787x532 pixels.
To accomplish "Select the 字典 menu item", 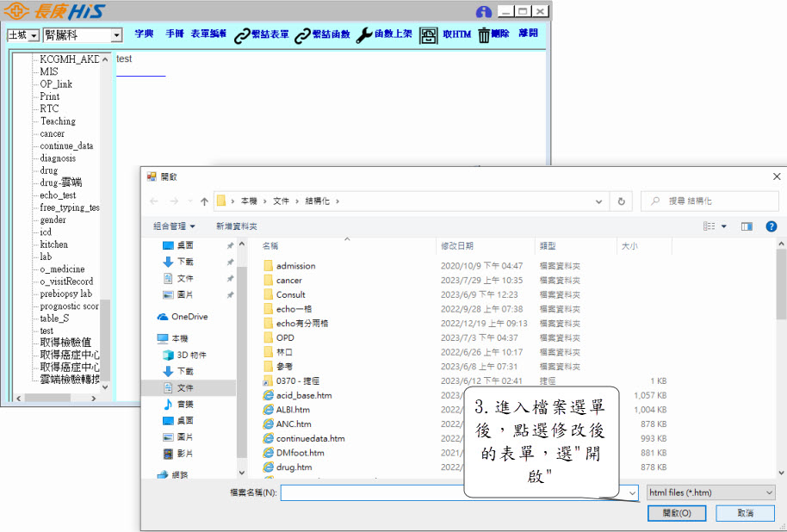I will point(144,34).
